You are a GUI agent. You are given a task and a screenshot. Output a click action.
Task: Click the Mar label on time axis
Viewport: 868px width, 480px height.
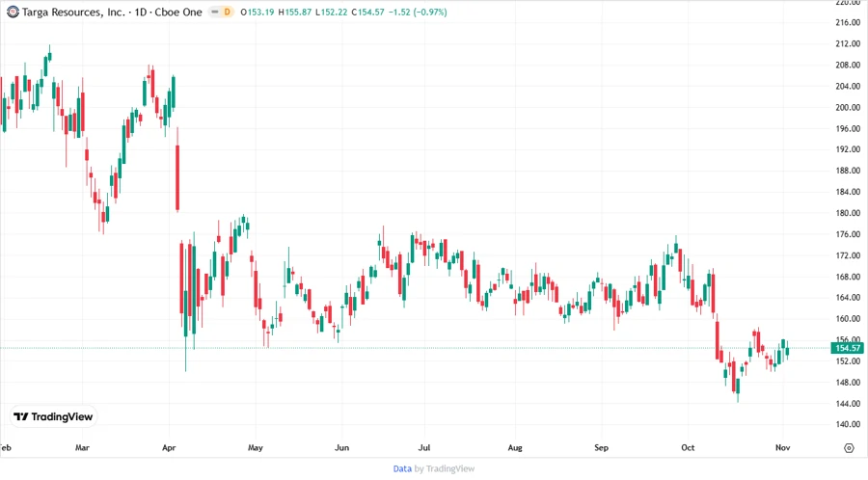pyautogui.click(x=82, y=447)
